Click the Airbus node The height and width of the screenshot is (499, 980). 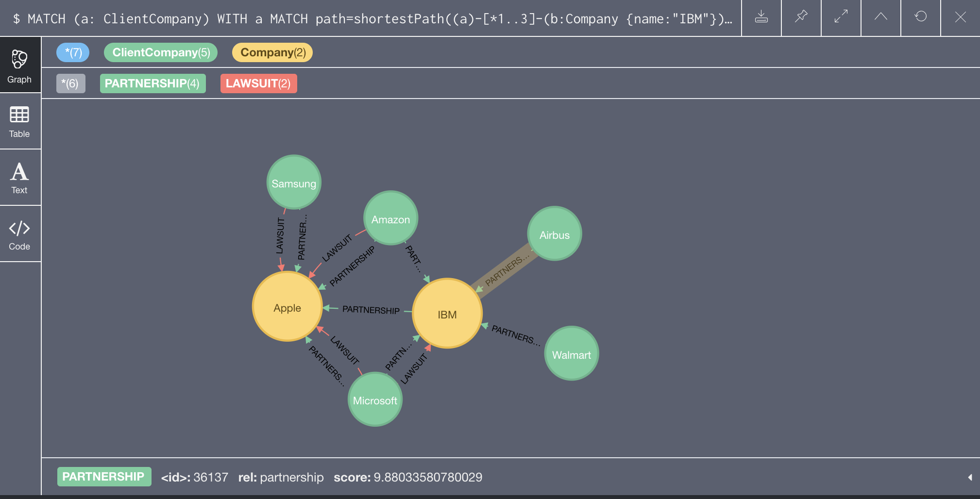click(x=554, y=234)
